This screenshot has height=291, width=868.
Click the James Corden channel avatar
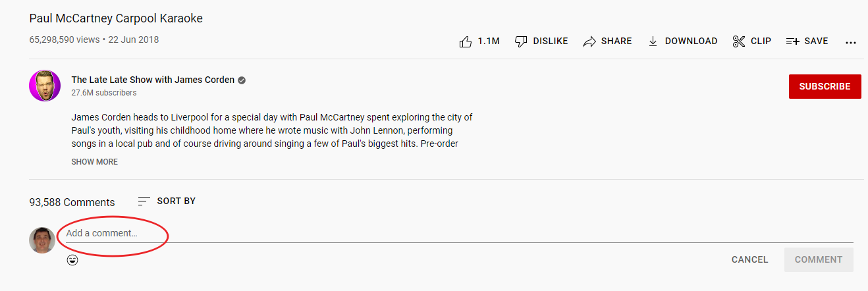45,86
